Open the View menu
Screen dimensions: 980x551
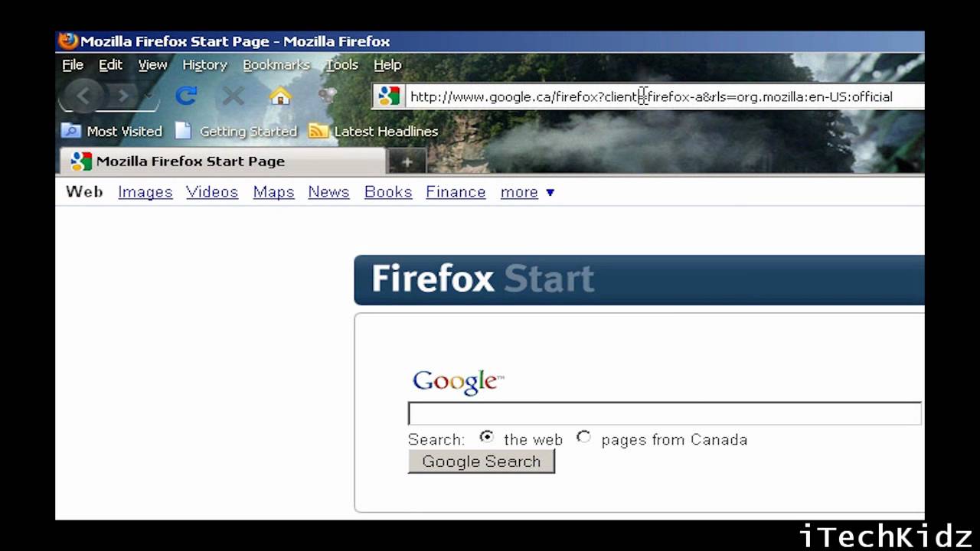152,65
